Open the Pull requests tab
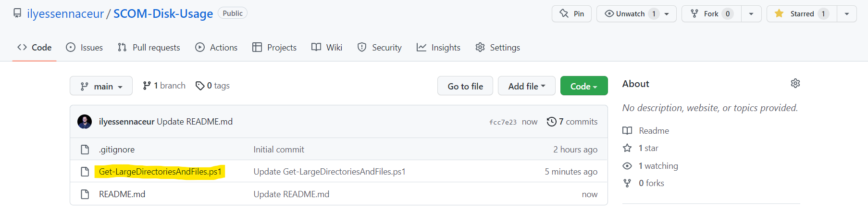The width and height of the screenshot is (868, 214). click(149, 48)
